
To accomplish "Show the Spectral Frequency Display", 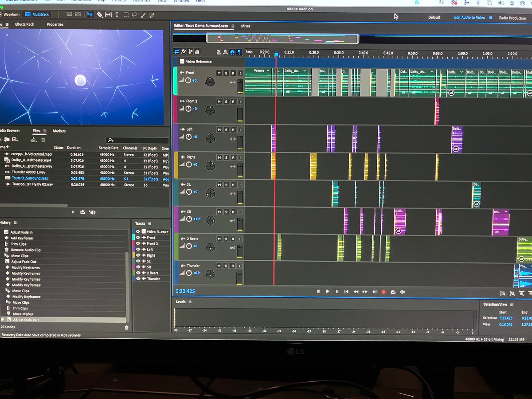I will click(69, 14).
